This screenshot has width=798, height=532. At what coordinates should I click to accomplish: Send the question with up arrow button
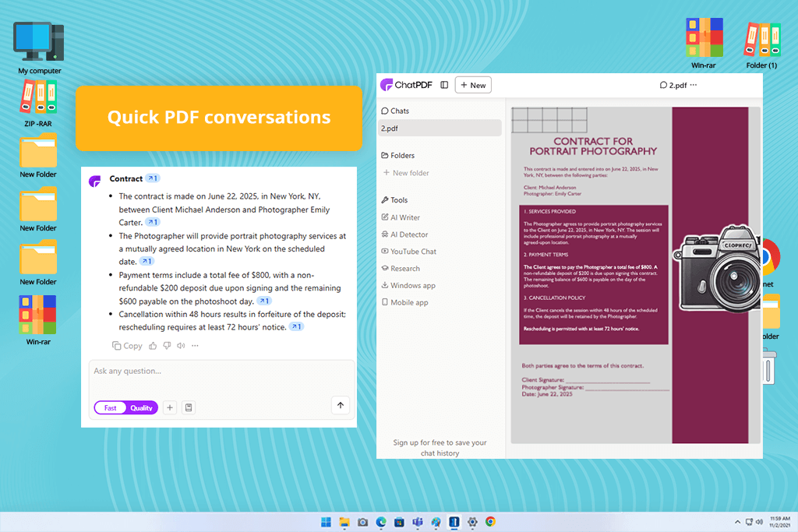point(341,405)
